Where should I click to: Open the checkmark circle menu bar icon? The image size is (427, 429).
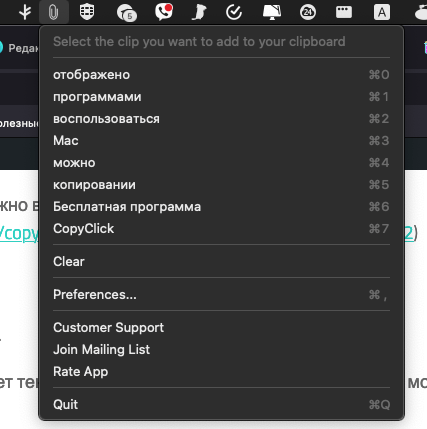tap(234, 12)
